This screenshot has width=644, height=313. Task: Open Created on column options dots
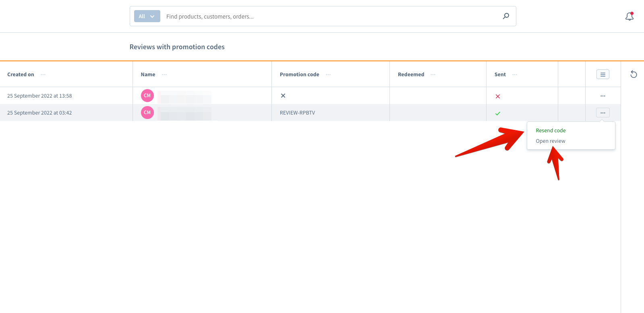(x=43, y=75)
